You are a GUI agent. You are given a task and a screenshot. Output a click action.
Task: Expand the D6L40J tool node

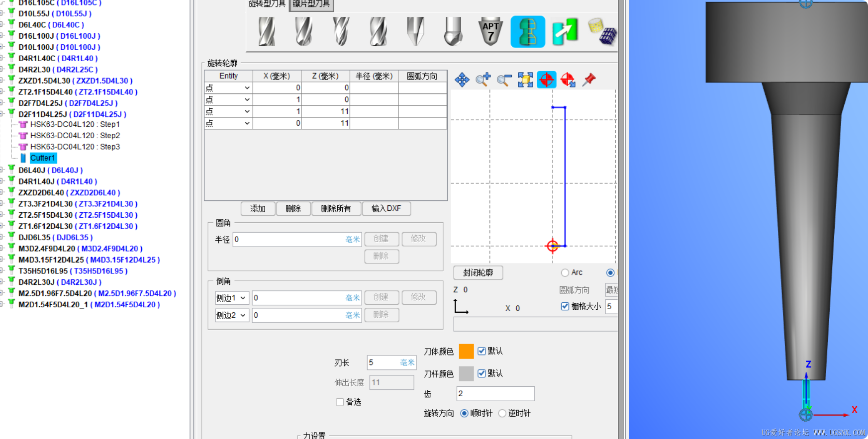pos(2,170)
